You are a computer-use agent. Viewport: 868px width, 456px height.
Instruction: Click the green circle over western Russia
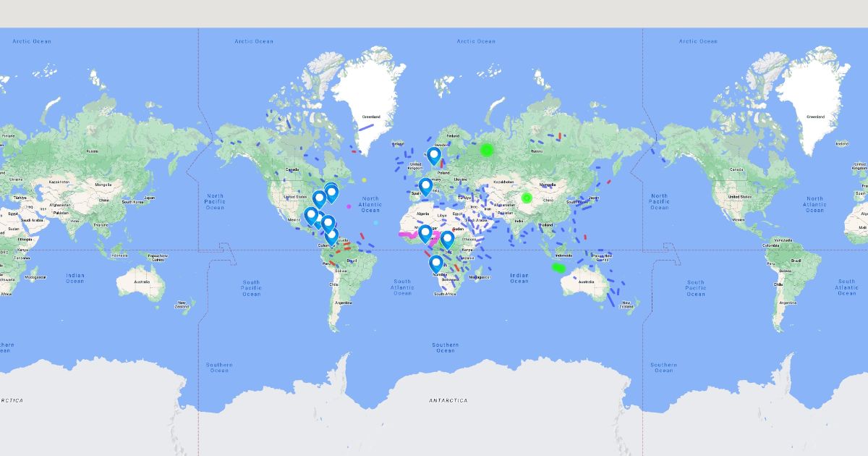click(x=487, y=150)
